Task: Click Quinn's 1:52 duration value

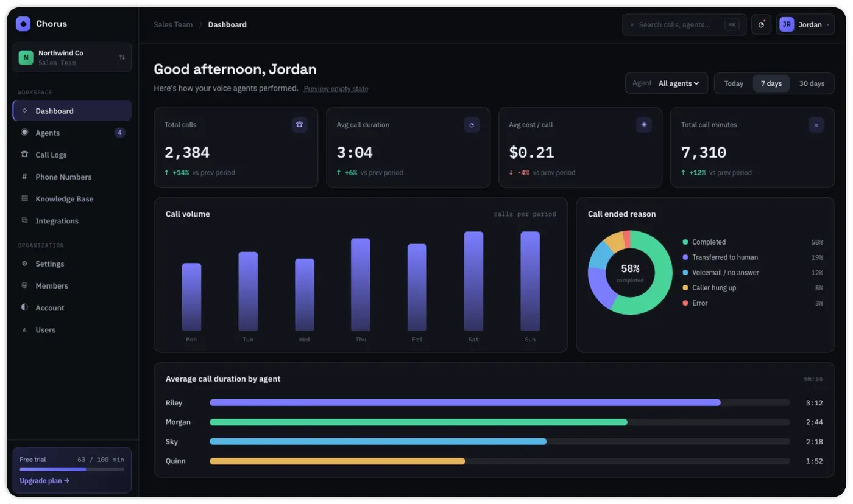Action: [x=815, y=461]
